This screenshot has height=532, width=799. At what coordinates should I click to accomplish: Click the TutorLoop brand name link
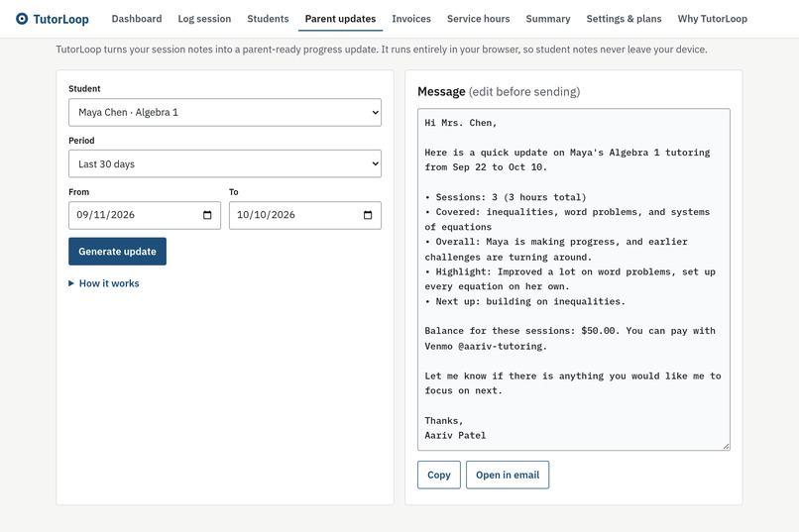coord(60,20)
